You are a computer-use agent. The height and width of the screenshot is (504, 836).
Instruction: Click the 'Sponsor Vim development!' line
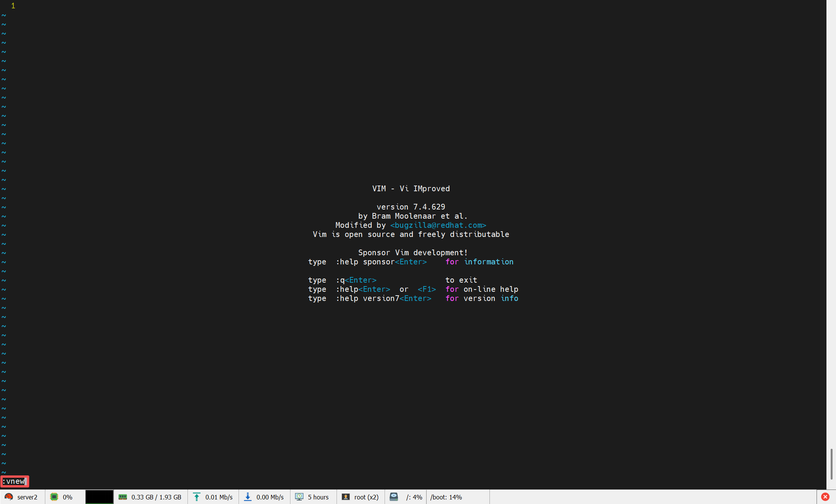click(x=413, y=253)
